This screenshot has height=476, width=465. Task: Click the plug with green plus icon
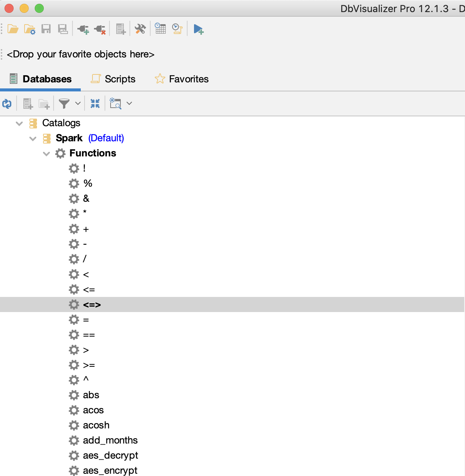(83, 29)
